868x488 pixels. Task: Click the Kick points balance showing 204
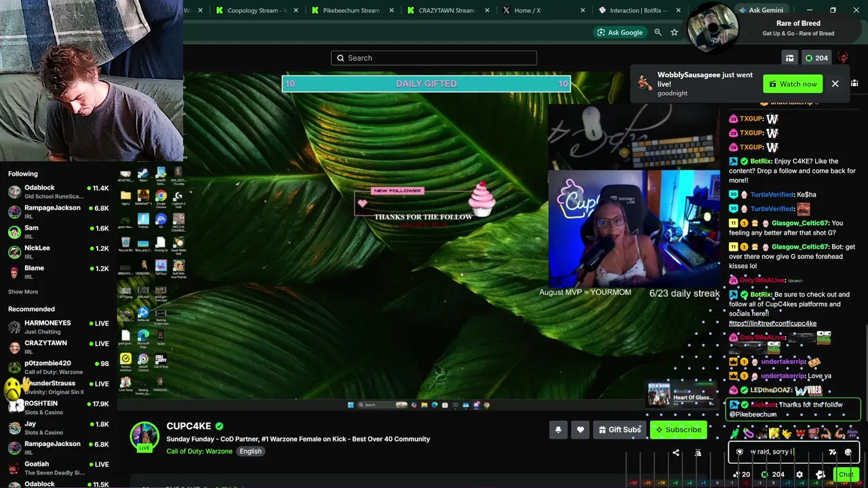(x=816, y=58)
